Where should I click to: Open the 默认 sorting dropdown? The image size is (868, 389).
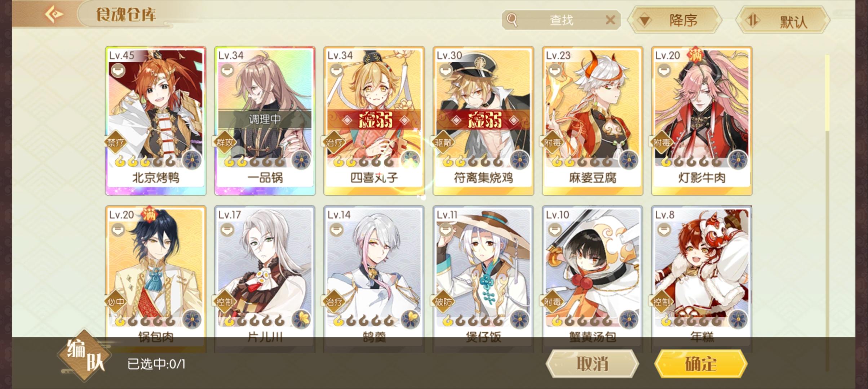pyautogui.click(x=782, y=21)
